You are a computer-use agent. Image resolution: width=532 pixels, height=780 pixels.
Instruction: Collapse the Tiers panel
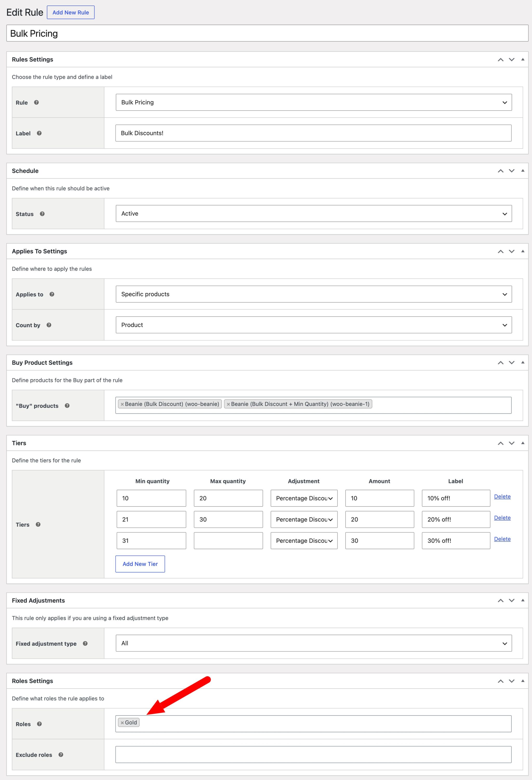[523, 443]
